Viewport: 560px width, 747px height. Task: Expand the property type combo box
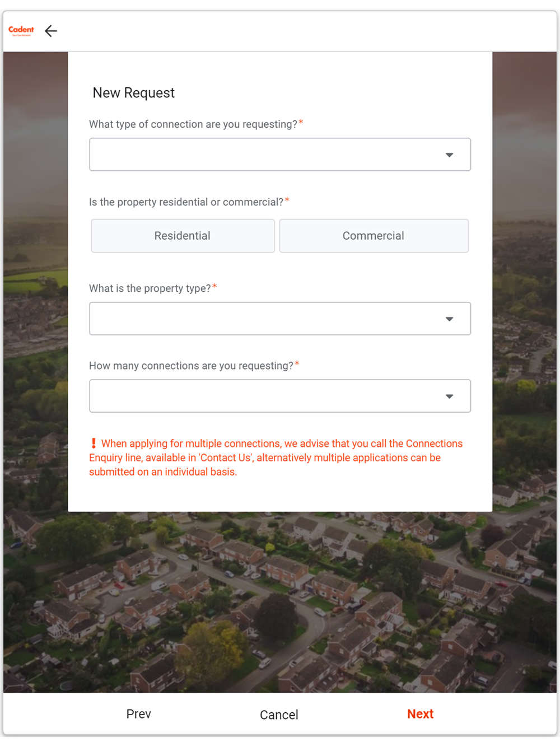[x=269, y=319]
